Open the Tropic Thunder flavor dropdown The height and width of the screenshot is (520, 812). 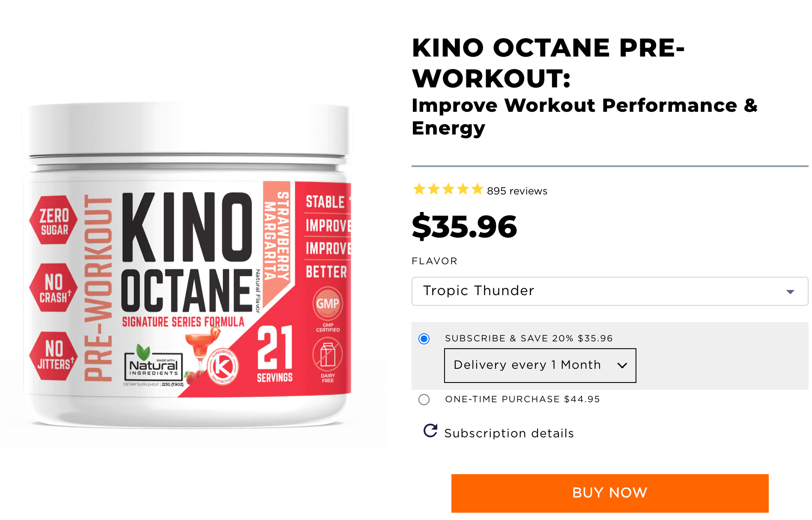[x=610, y=291]
